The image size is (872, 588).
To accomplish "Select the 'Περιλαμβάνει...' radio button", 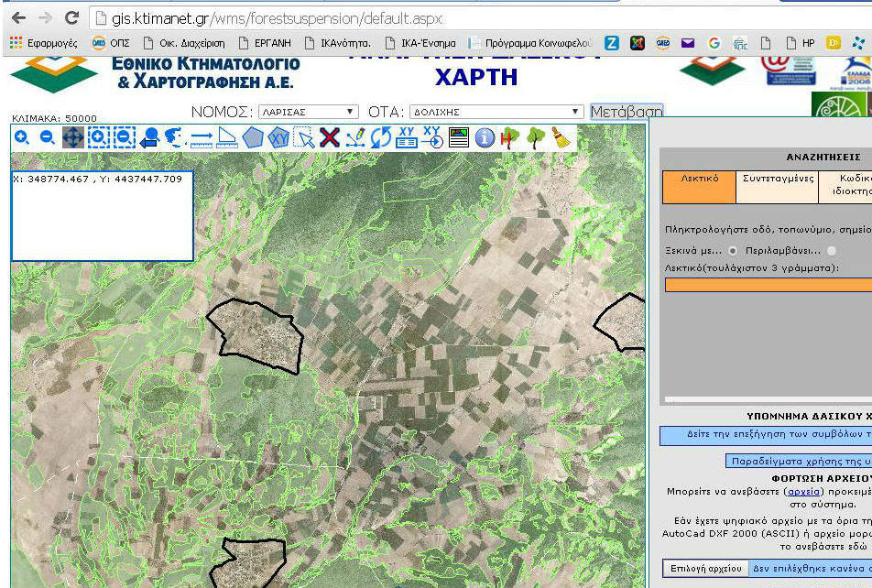I will pos(832,250).
